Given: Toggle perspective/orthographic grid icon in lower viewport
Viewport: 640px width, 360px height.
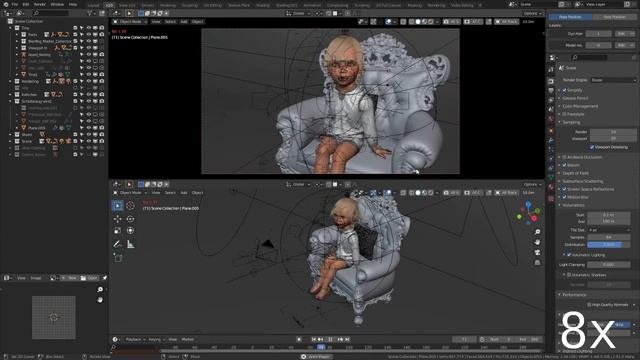Looking at the screenshot, I should pyautogui.click(x=537, y=262).
